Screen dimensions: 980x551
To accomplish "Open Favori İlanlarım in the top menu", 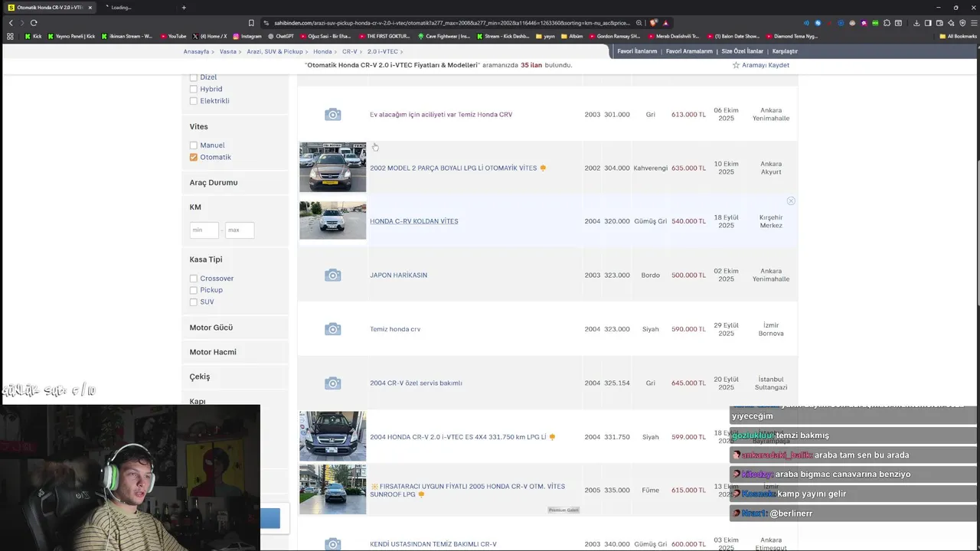I will [x=637, y=51].
